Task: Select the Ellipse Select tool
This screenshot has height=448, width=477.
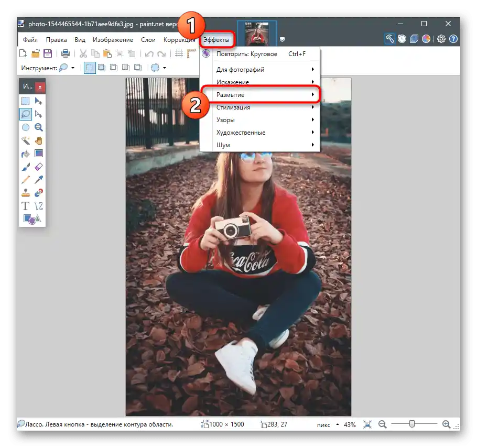Action: pos(26,127)
